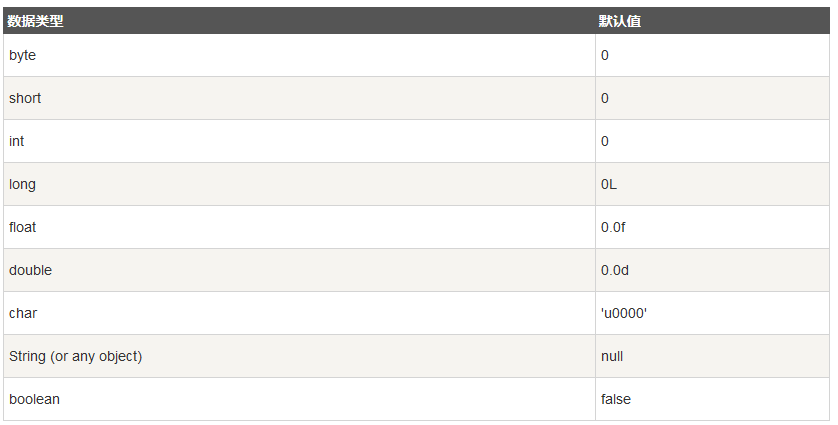
Task: Select the int data type cell
Action: tap(17, 142)
